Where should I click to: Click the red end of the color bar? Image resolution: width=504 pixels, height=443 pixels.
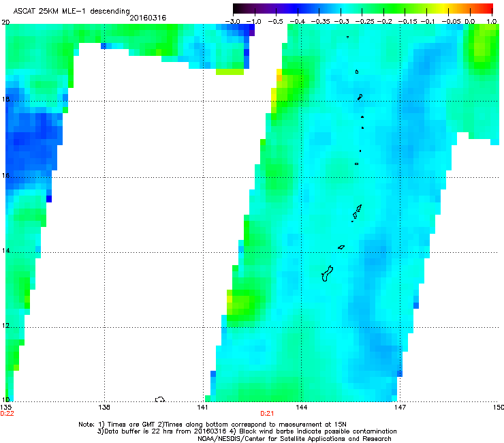(487, 8)
